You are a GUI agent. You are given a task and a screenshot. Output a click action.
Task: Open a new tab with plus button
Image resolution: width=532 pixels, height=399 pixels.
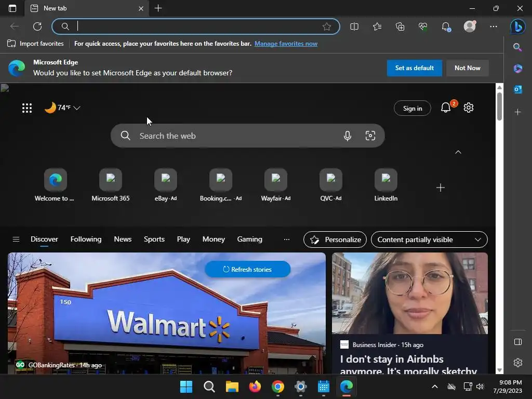coord(158,8)
